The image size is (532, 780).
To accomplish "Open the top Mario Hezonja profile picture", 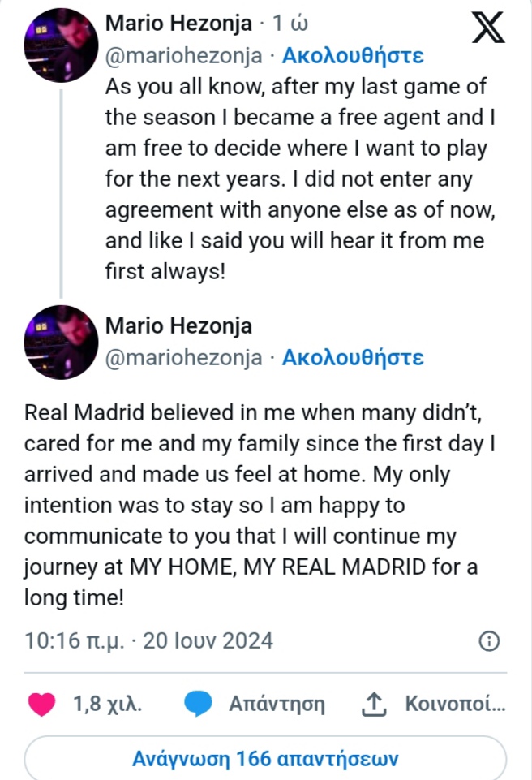I will [x=62, y=46].
